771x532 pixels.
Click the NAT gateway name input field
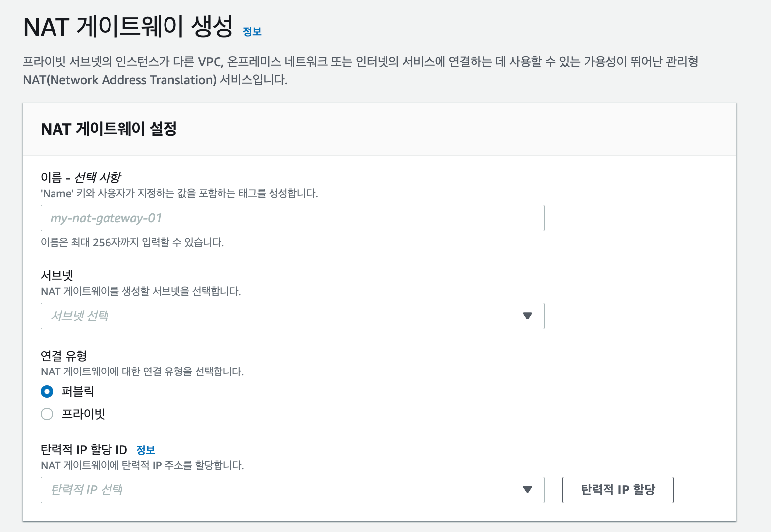pos(292,218)
